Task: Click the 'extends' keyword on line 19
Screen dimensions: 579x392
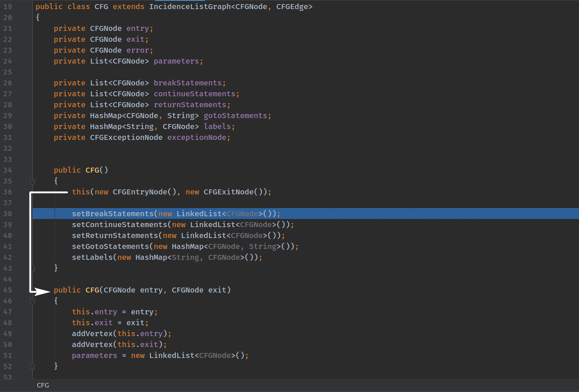Action: [129, 7]
